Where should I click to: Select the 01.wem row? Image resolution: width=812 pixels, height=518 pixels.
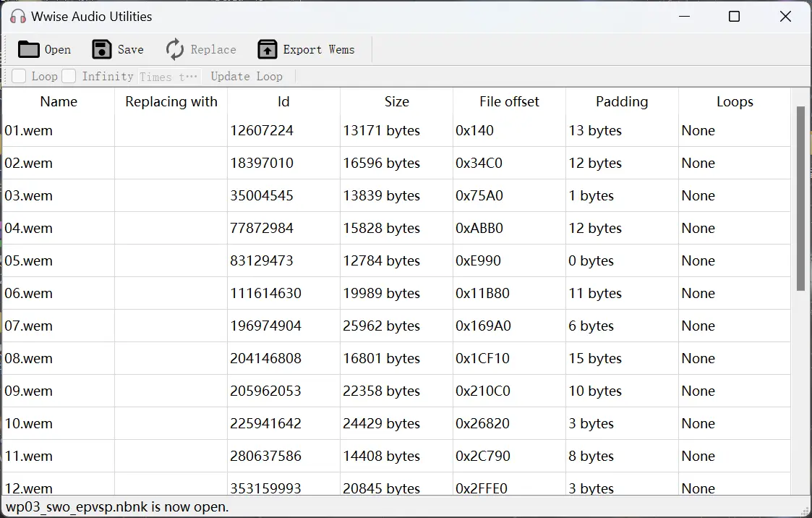tap(29, 131)
